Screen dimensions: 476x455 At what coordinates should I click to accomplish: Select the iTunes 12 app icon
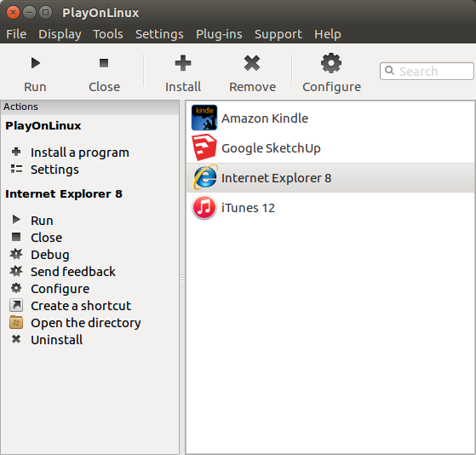click(204, 207)
